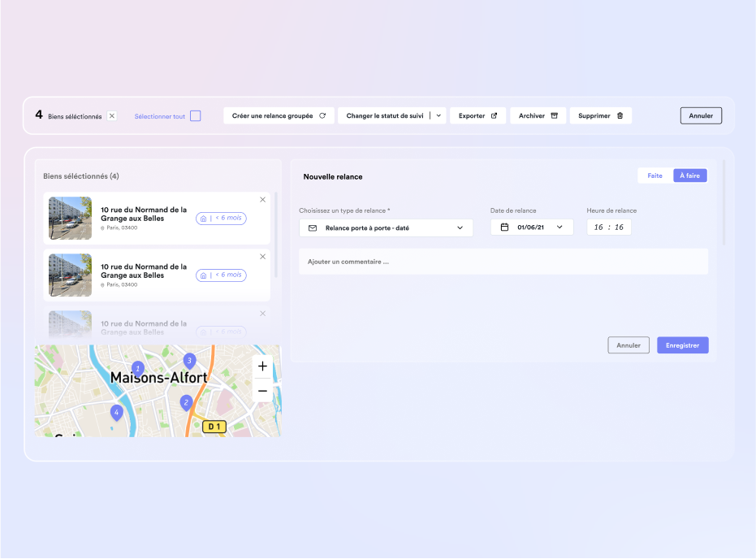Image resolution: width=756 pixels, height=559 pixels.
Task: Zoom out the map with minus button
Action: coord(262,391)
